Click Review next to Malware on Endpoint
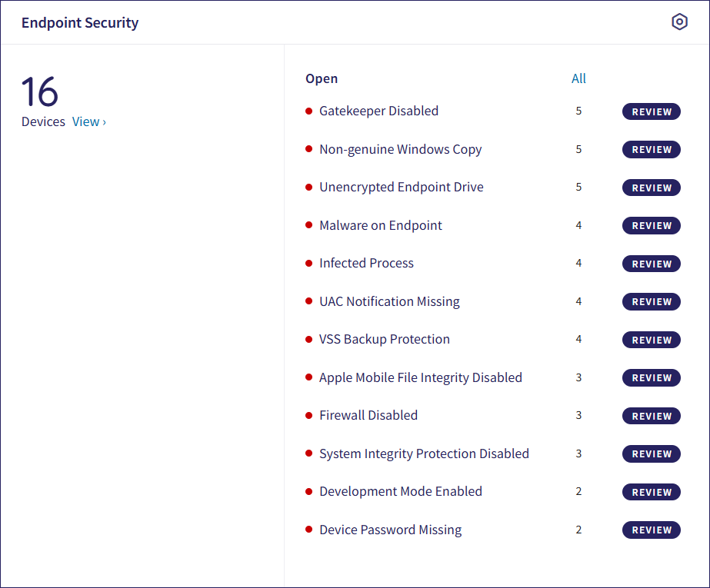Image resolution: width=710 pixels, height=588 pixels. (651, 226)
